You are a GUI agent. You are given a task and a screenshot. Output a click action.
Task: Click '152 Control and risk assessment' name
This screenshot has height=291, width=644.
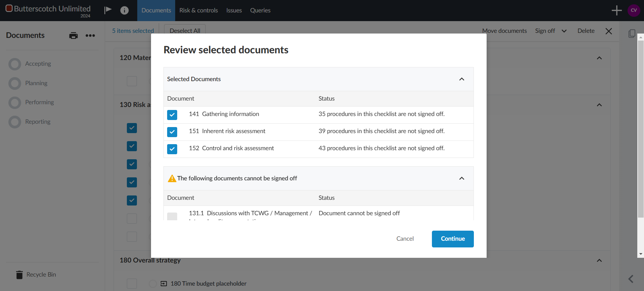(231, 148)
